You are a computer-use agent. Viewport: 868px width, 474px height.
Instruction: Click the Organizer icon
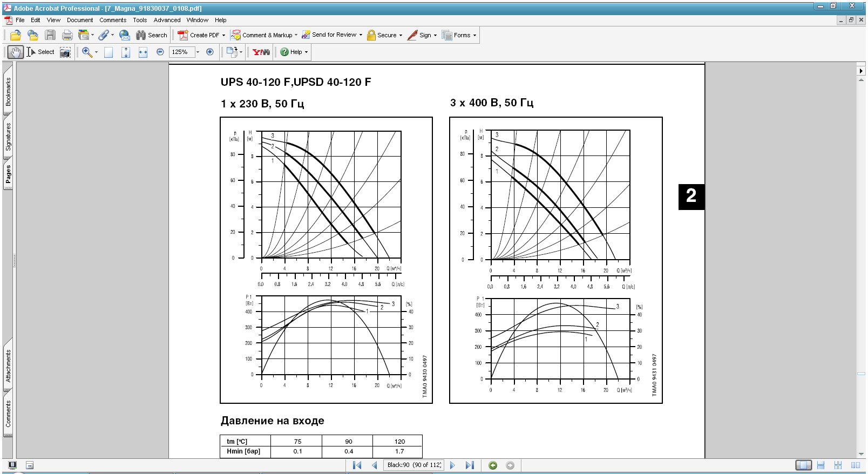pos(84,35)
